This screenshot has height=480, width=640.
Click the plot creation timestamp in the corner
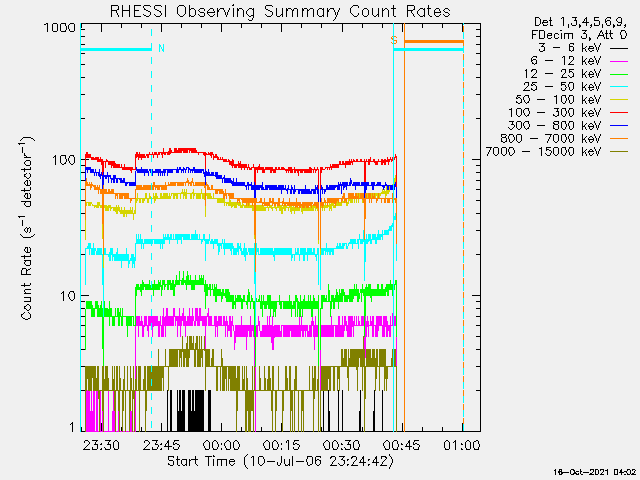tap(594, 472)
